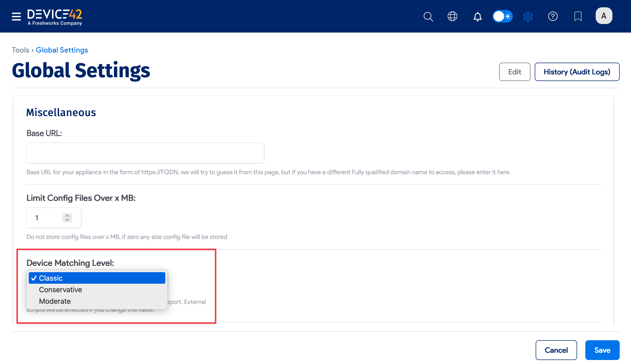This screenshot has height=364, width=631.
Task: Open the Device Matching Level dropdown
Action: (x=97, y=278)
